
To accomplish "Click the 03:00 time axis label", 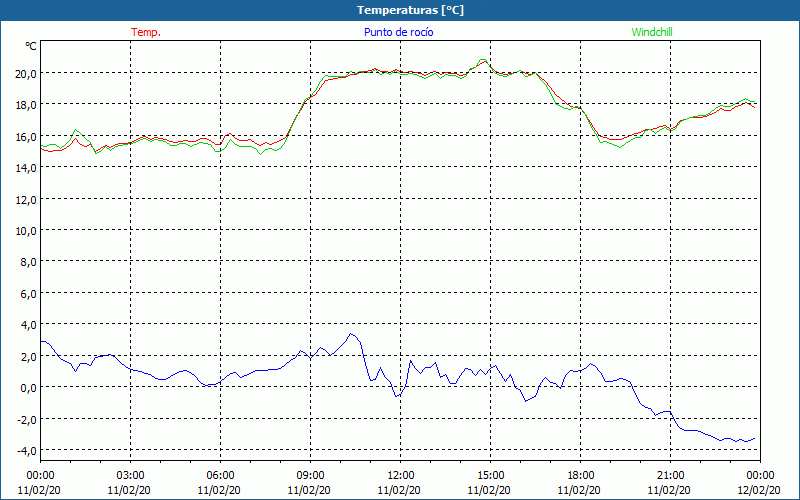I will tap(130, 476).
